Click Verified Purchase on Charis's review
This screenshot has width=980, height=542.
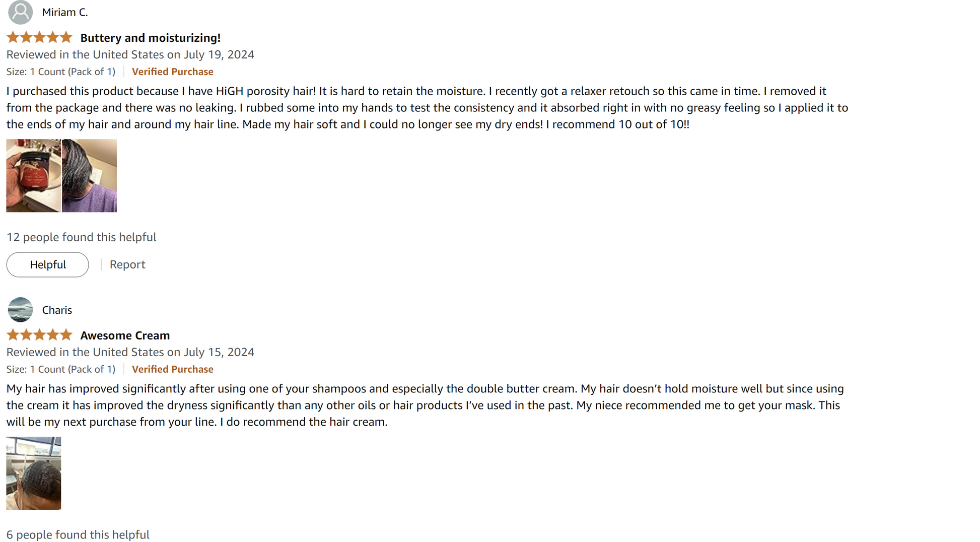(172, 370)
